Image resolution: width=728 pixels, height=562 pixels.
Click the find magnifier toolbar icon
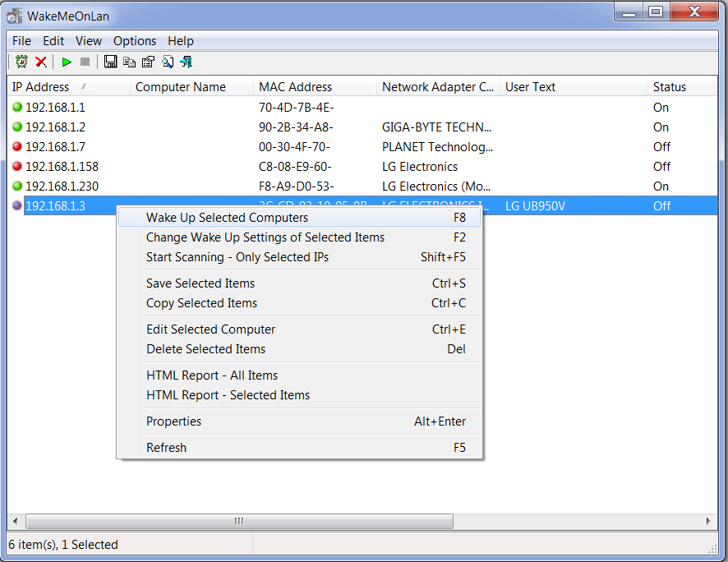point(168,62)
